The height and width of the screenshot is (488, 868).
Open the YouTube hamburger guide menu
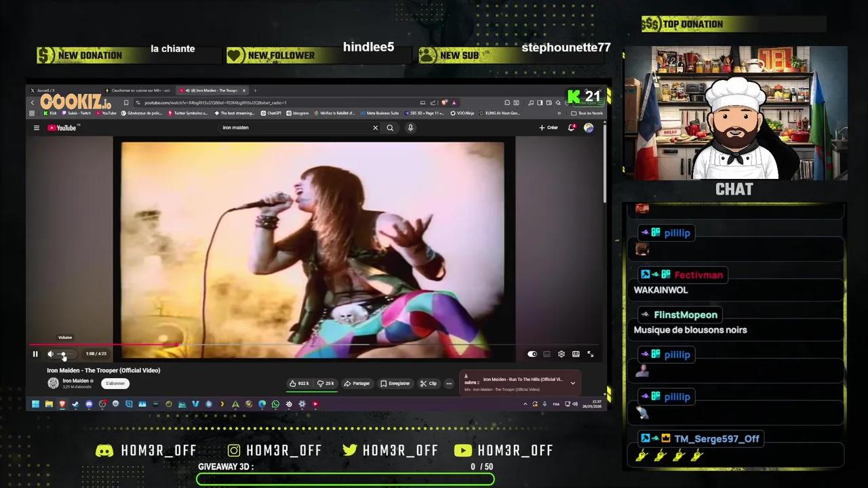pyautogui.click(x=37, y=127)
